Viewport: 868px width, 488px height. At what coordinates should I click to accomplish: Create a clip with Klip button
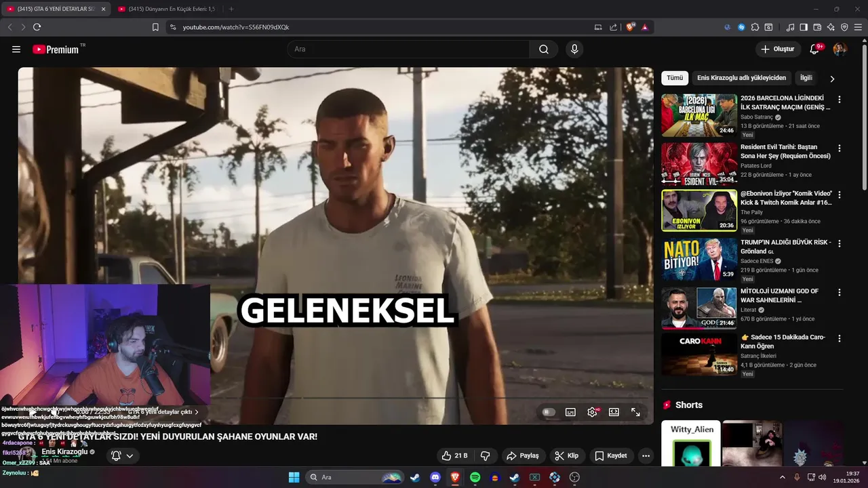[566, 455]
